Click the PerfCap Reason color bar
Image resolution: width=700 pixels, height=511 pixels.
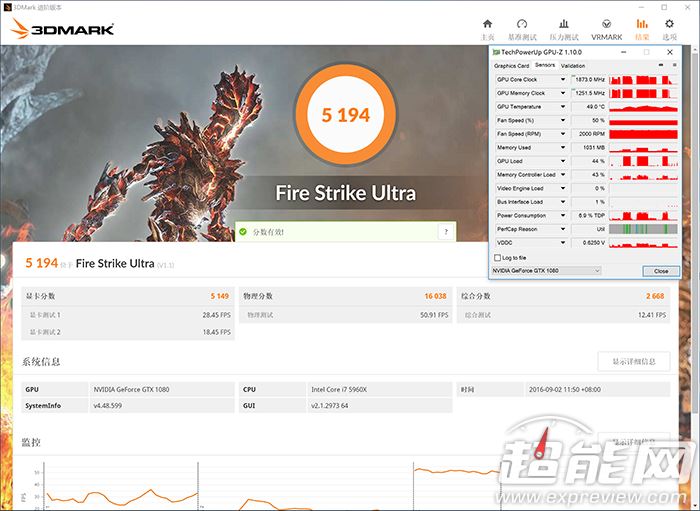pos(643,229)
